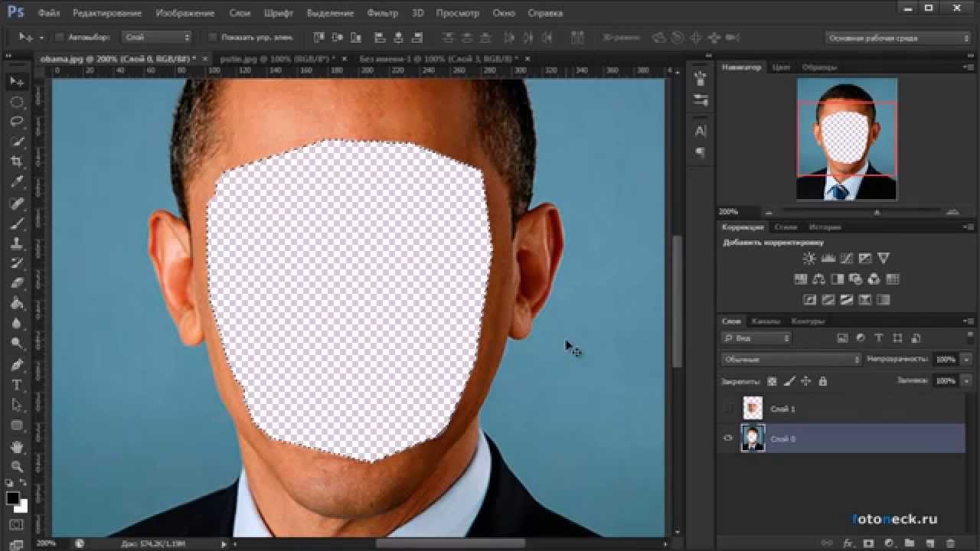Pick the Eyedropper tool
The width and height of the screenshot is (980, 551).
pos(17,182)
